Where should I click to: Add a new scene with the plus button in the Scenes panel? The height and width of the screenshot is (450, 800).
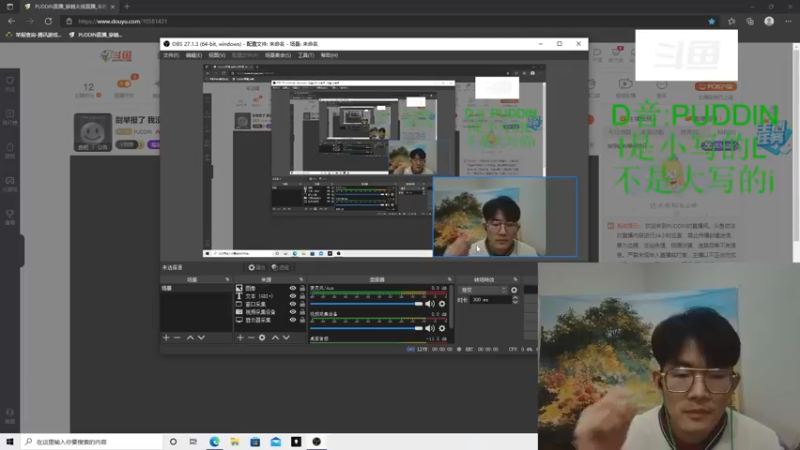pos(166,338)
